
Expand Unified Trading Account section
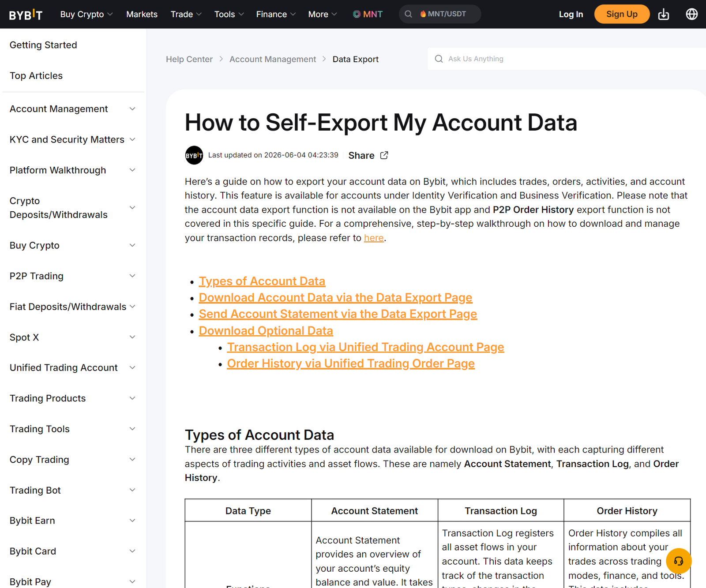pyautogui.click(x=72, y=368)
